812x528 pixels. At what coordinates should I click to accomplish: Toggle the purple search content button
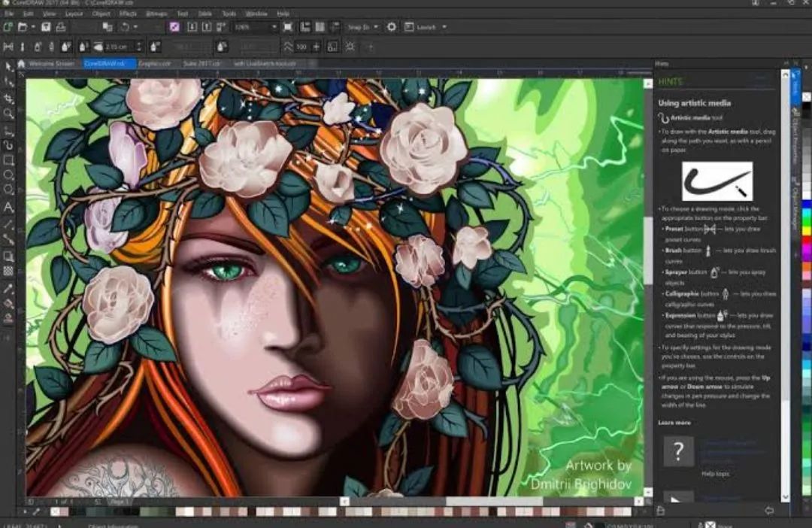pos(174,27)
